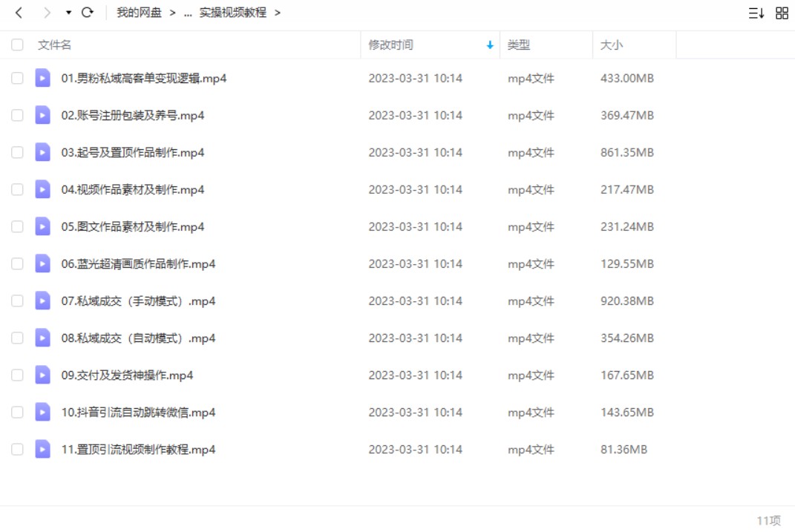
Task: Open the navigation history dropdown arrow
Action: [x=68, y=13]
